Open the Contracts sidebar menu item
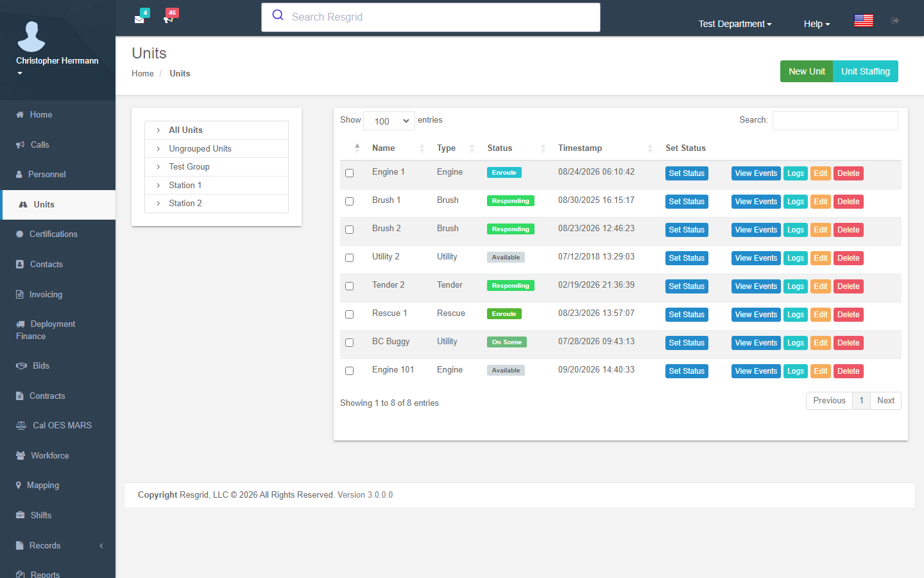Screen dimensions: 924x578 point(58,396)
